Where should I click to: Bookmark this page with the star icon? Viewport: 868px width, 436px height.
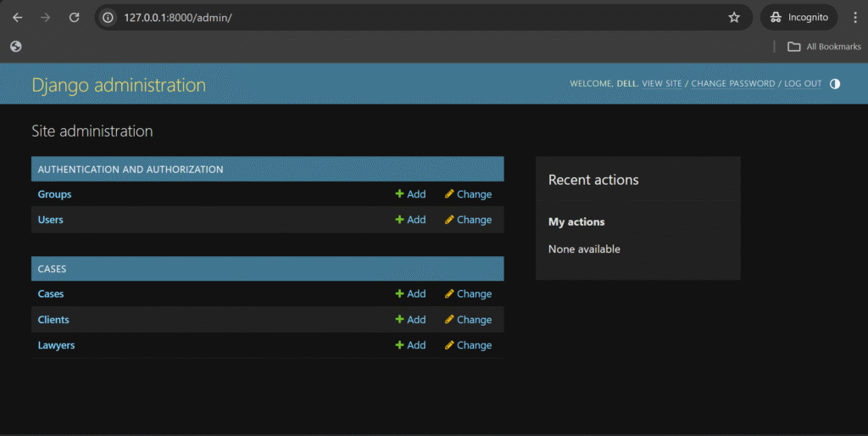(x=734, y=18)
